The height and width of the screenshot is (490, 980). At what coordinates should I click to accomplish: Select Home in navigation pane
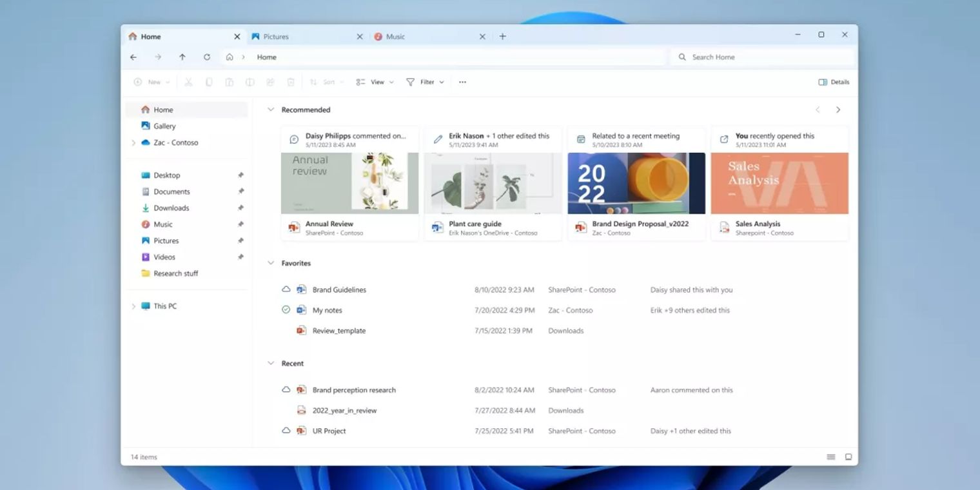(x=186, y=110)
